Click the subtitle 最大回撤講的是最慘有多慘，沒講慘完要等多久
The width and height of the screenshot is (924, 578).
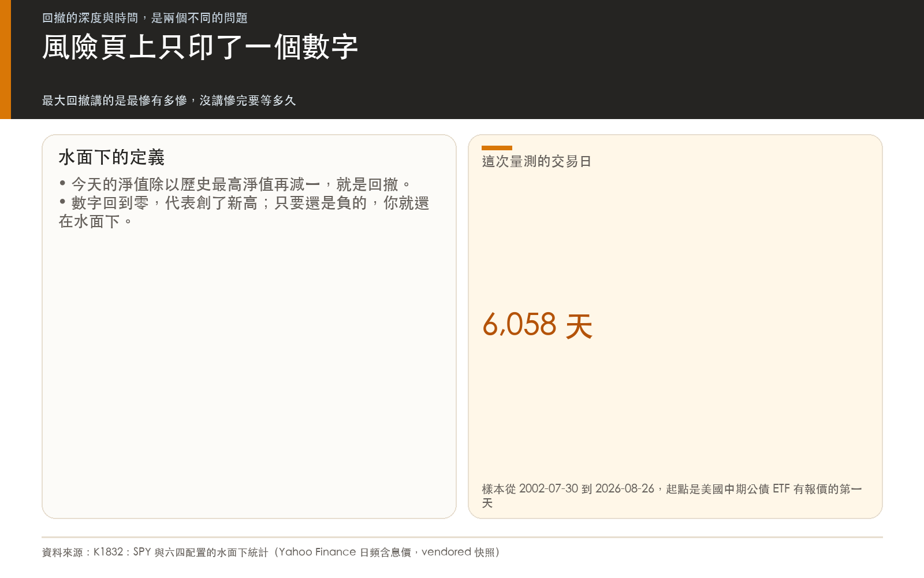click(x=169, y=101)
